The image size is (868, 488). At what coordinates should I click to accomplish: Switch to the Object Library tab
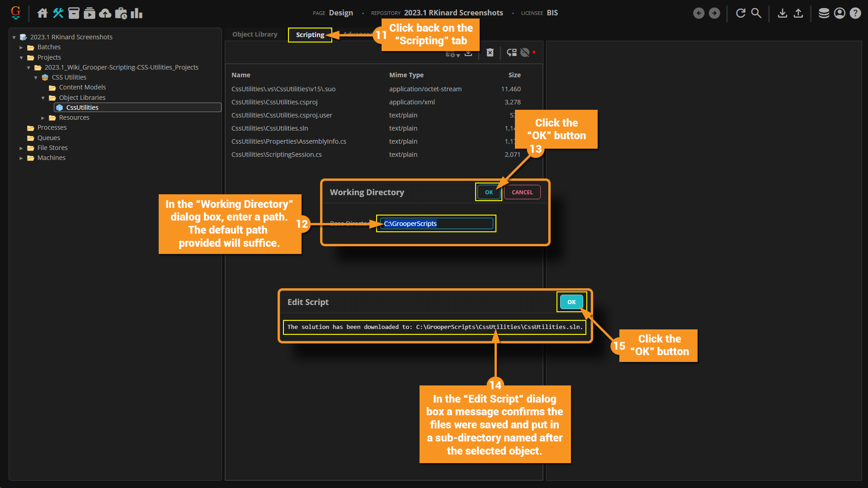coord(255,34)
